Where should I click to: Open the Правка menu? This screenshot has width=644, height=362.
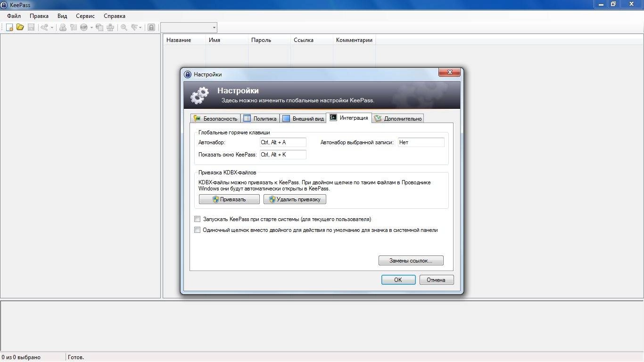point(39,16)
